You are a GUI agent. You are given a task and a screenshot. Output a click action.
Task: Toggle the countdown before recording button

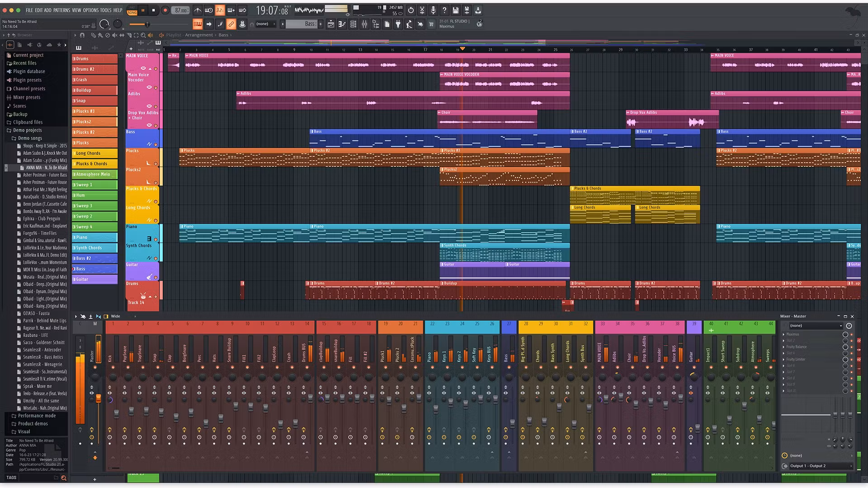(x=220, y=10)
